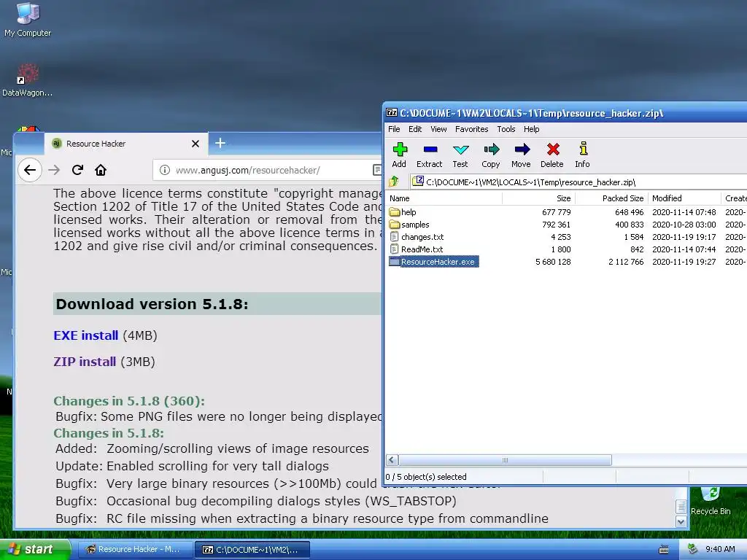Go forward in the browser
Image resolution: width=747 pixels, height=560 pixels.
(x=54, y=170)
